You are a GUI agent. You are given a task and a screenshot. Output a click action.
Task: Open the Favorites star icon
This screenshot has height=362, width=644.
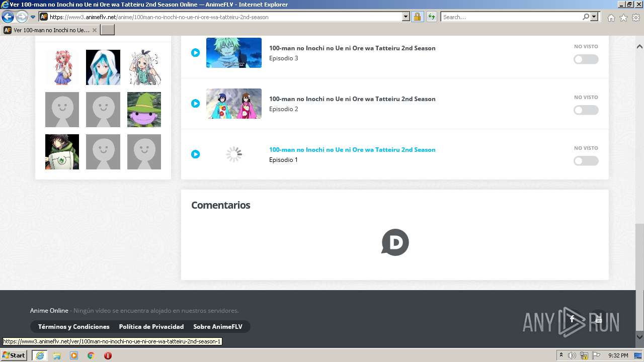[x=623, y=18]
